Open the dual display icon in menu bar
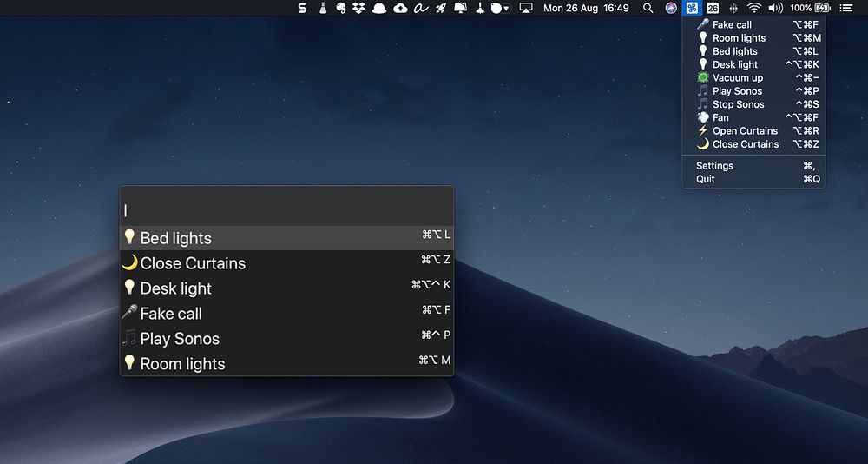This screenshot has height=464, width=868. 460,8
